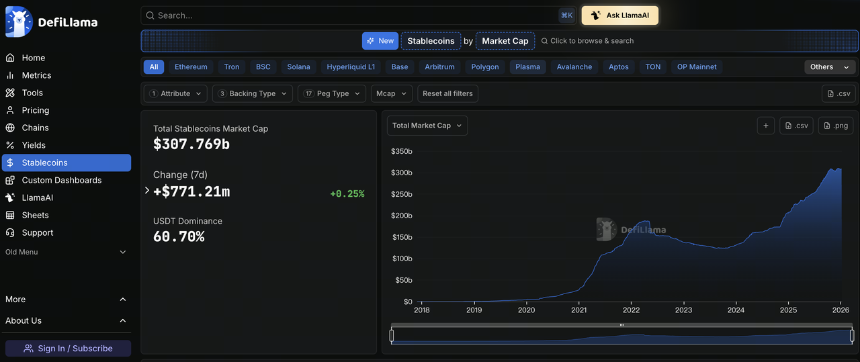Click the Home house icon
Viewport: 860px width, 362px height.
(x=10, y=58)
